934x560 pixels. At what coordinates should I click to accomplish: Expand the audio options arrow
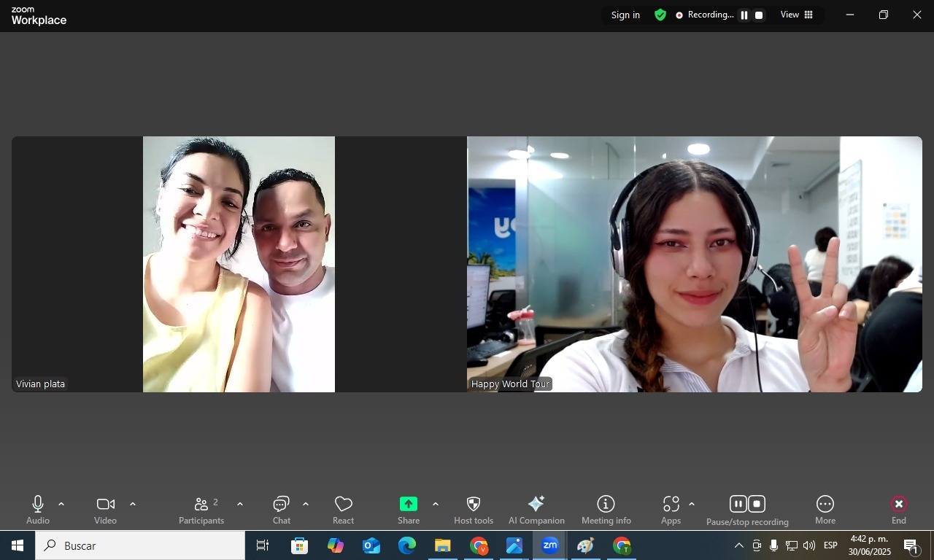(x=61, y=504)
